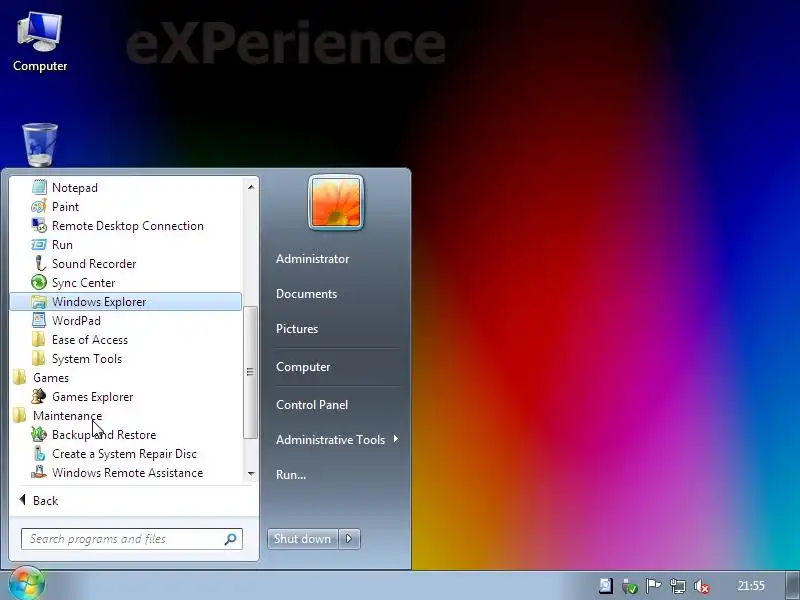Click the user account flower picture
The width and height of the screenshot is (800, 600).
[x=336, y=203]
